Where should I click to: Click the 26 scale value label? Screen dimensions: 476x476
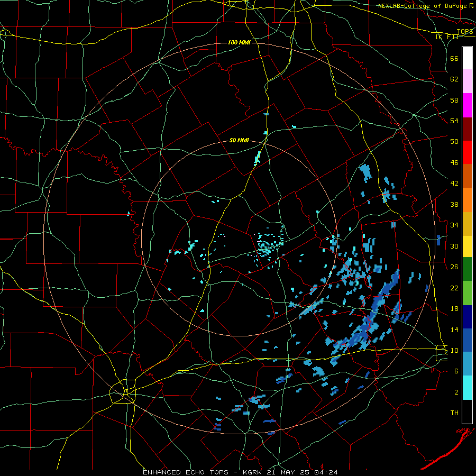coord(454,267)
